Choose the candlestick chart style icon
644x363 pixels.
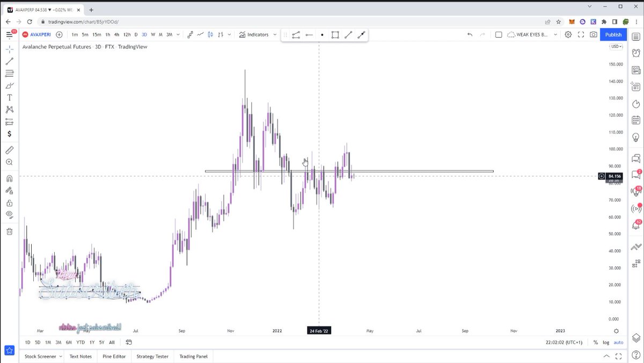coord(210,34)
